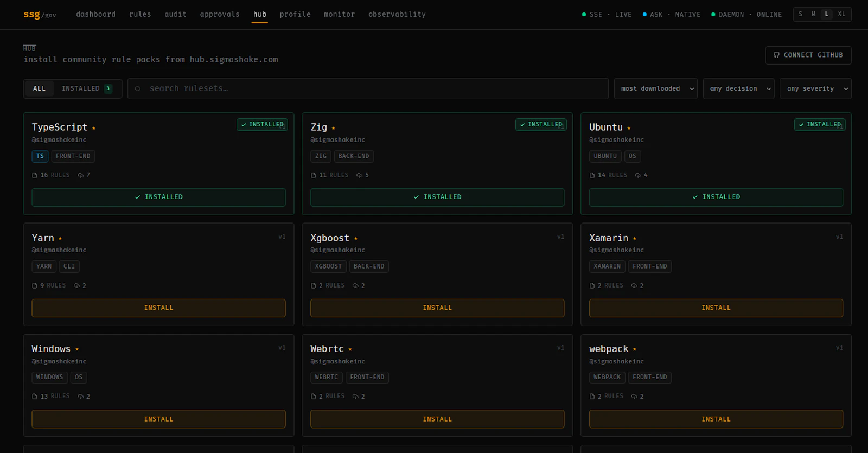This screenshot has height=453, width=868.
Task: Click the Yarn star icon
Action: [60, 239]
